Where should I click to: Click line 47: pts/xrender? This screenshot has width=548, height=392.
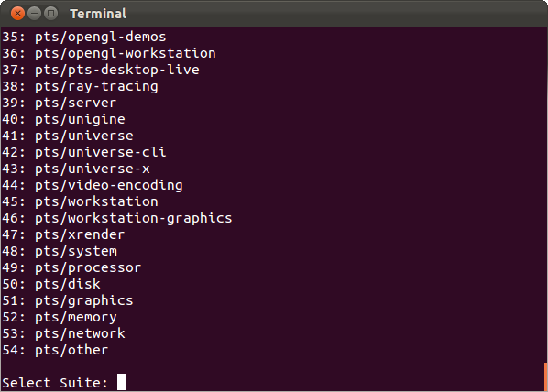[x=63, y=234]
